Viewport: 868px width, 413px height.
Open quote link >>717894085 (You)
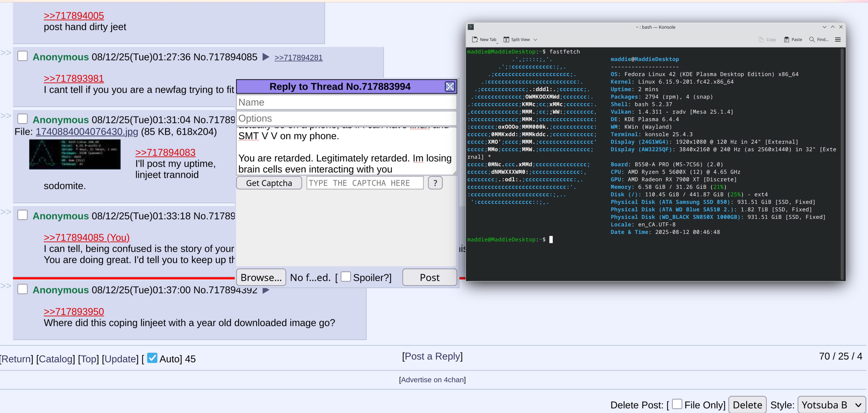tap(87, 237)
